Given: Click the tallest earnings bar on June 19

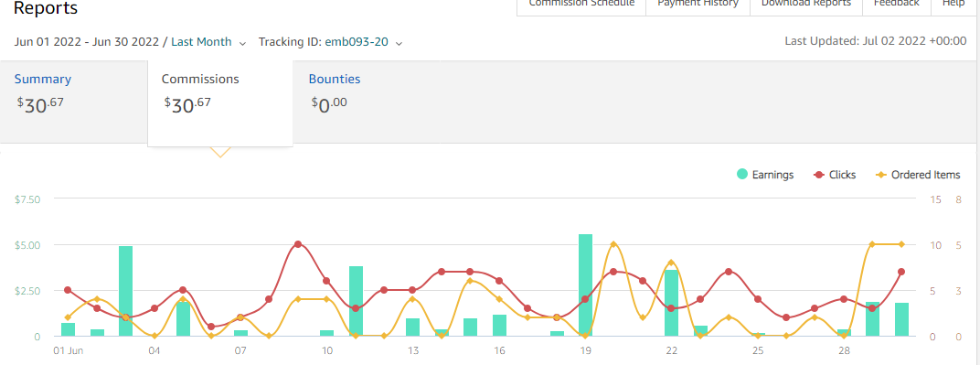Looking at the screenshot, I should coord(586,285).
